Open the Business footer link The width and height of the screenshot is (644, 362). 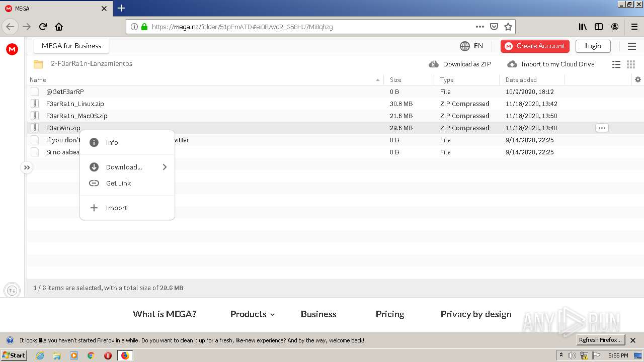pos(318,314)
